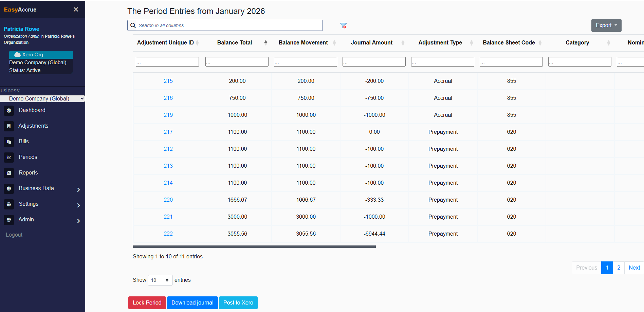Open the Export dropdown
644x312 pixels.
point(606,25)
